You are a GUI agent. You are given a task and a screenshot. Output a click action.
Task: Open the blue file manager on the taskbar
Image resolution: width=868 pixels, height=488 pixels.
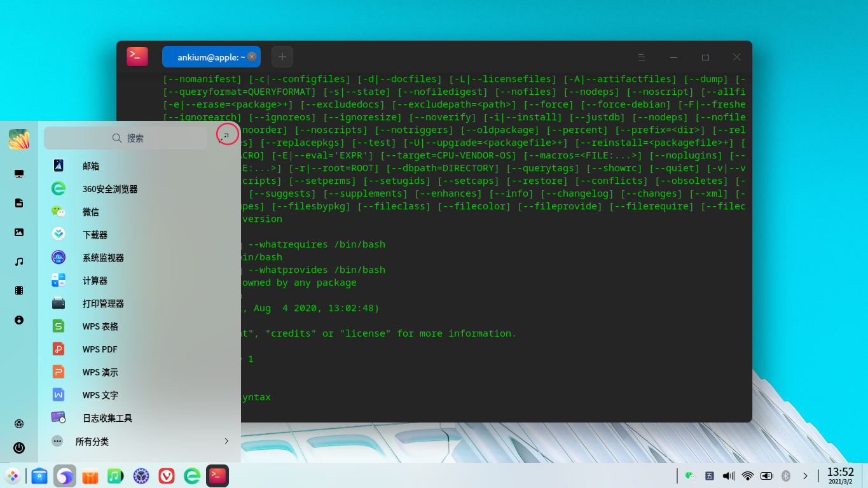point(39,475)
